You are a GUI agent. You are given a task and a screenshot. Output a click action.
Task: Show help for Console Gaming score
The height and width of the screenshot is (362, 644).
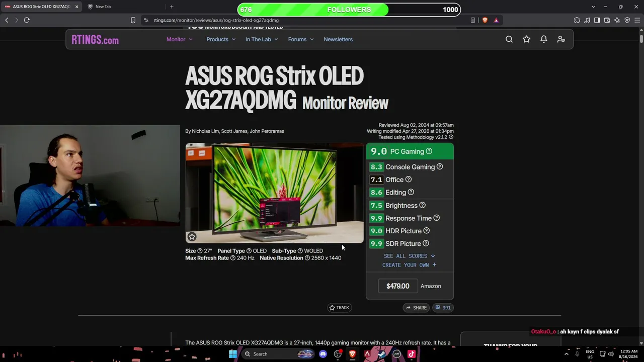[x=440, y=167]
